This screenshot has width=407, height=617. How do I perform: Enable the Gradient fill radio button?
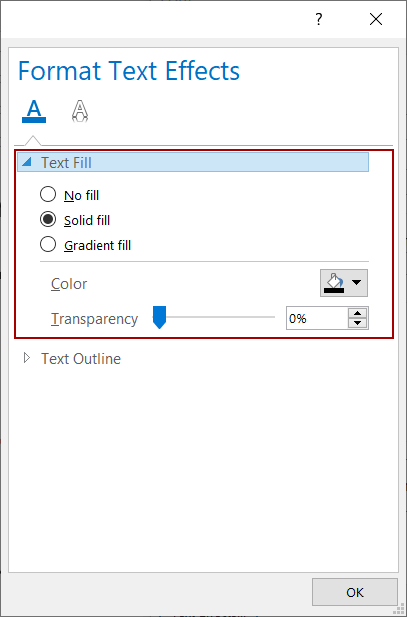pyautogui.click(x=48, y=244)
